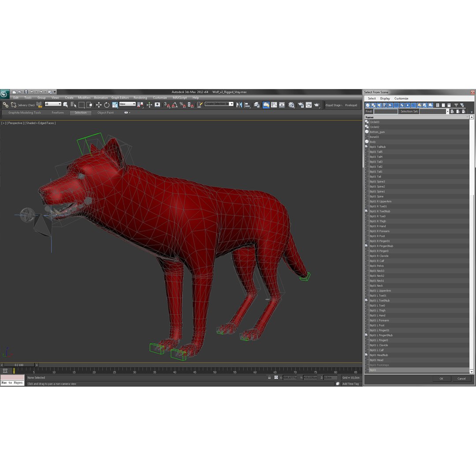The width and height of the screenshot is (476, 476).
Task: Save the file from quick access toolbar
Action: [x=26, y=92]
